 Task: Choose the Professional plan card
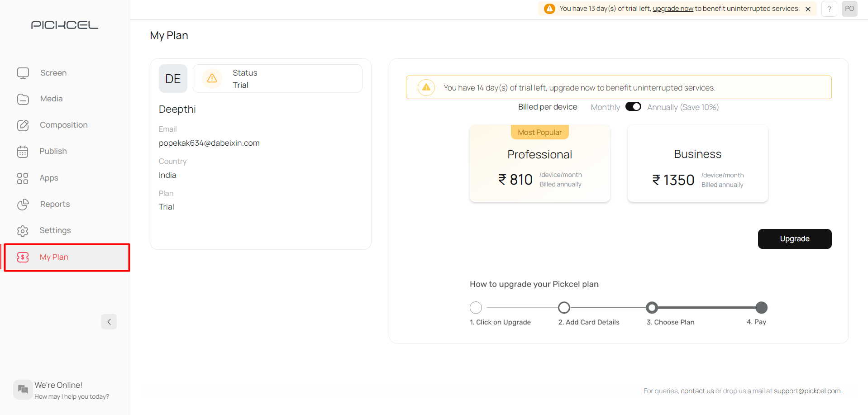[540, 163]
